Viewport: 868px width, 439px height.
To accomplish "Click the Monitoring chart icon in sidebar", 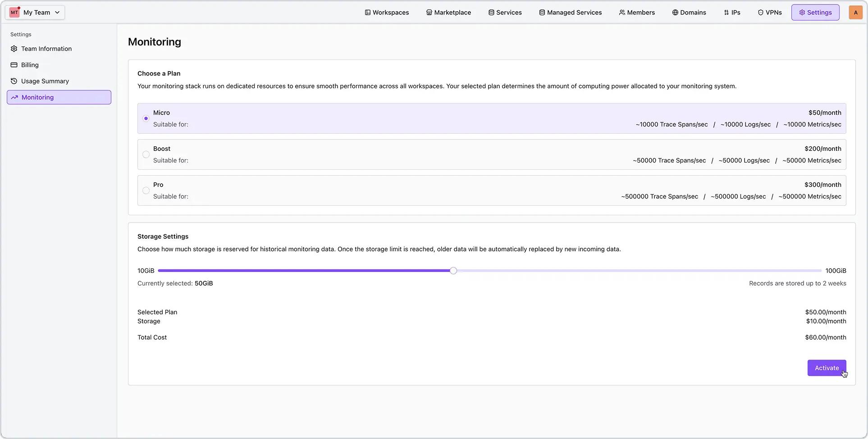I will click(14, 97).
